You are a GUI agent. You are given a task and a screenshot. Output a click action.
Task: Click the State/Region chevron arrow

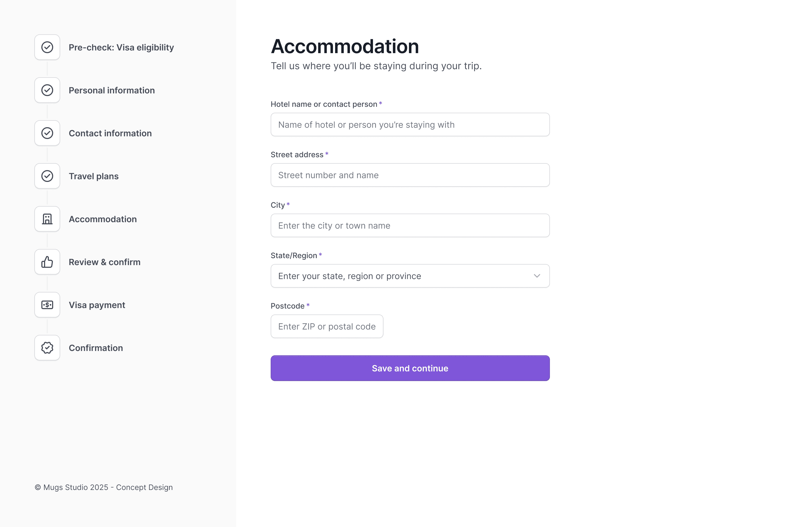pyautogui.click(x=537, y=276)
